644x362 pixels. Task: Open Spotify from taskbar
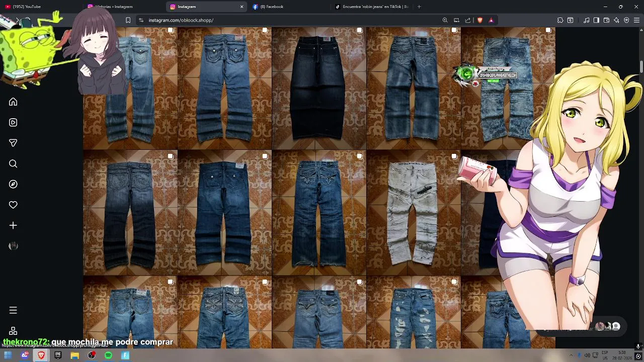pos(108,355)
